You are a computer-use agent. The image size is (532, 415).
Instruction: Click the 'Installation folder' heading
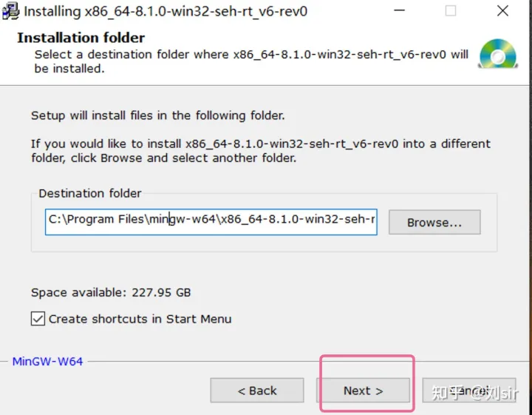point(81,38)
